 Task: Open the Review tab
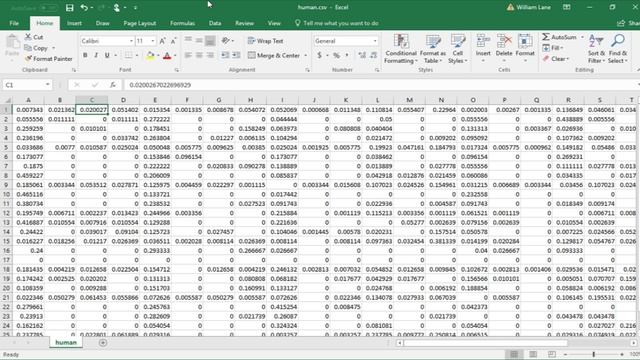click(244, 23)
